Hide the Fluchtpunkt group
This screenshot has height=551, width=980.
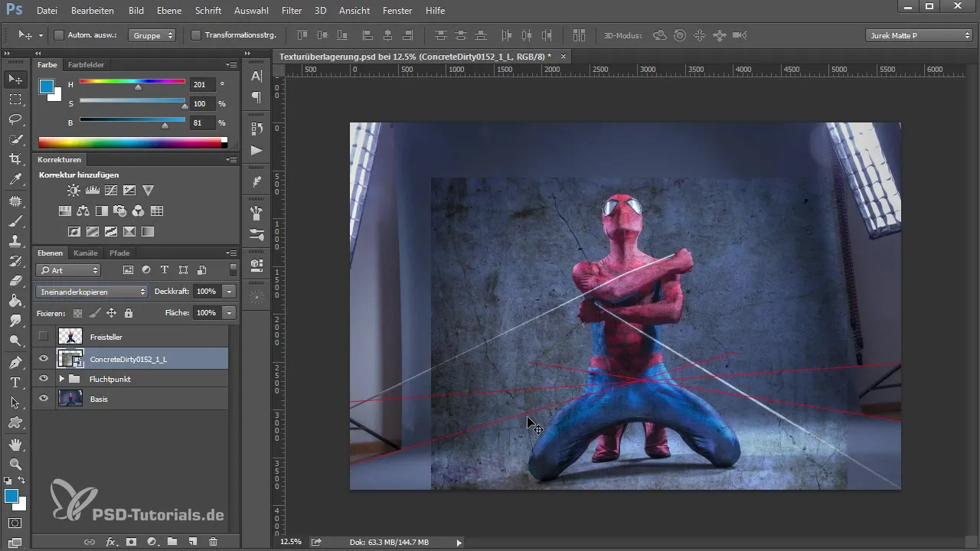click(44, 378)
